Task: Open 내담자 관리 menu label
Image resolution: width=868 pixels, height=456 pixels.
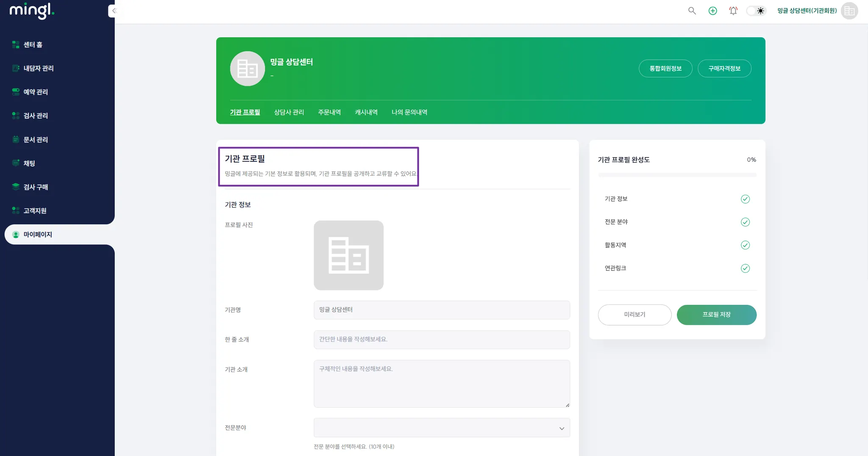Action: (x=39, y=68)
